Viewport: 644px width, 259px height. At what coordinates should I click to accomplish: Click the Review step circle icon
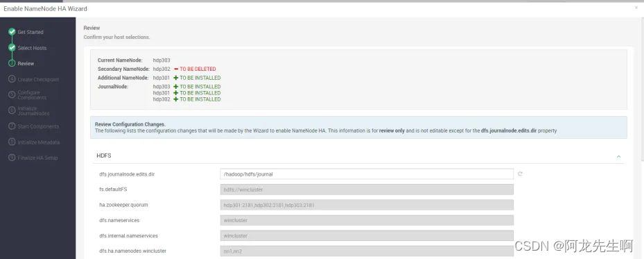pos(12,63)
